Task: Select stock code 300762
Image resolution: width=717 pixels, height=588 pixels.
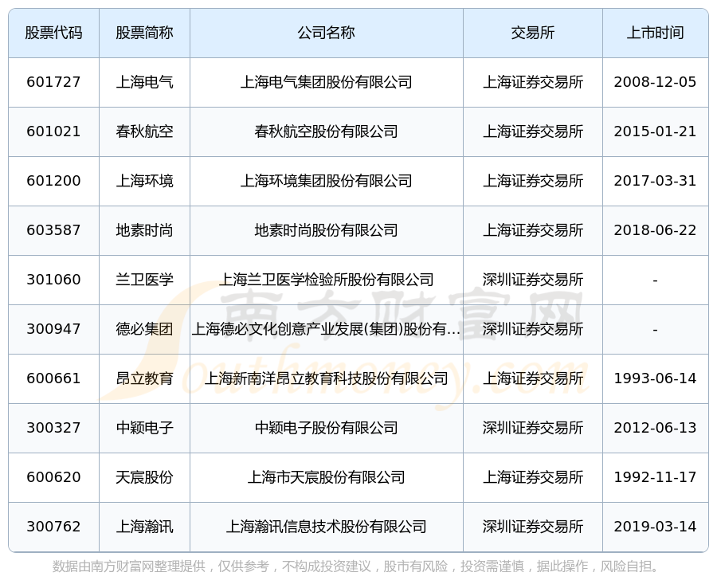Action: pyautogui.click(x=53, y=527)
